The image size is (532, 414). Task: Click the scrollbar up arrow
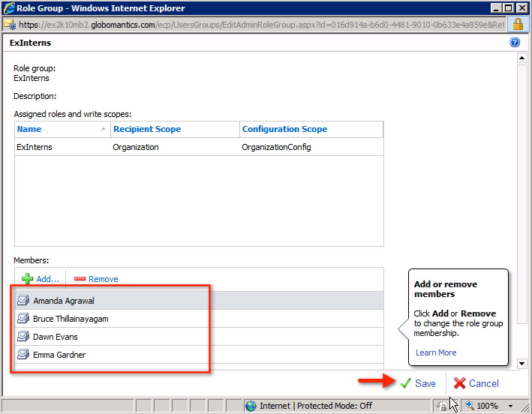coord(521,58)
